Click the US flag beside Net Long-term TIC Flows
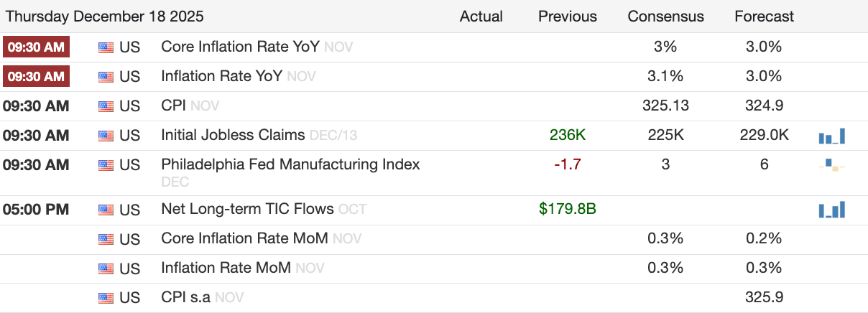868x313 pixels. (106, 210)
